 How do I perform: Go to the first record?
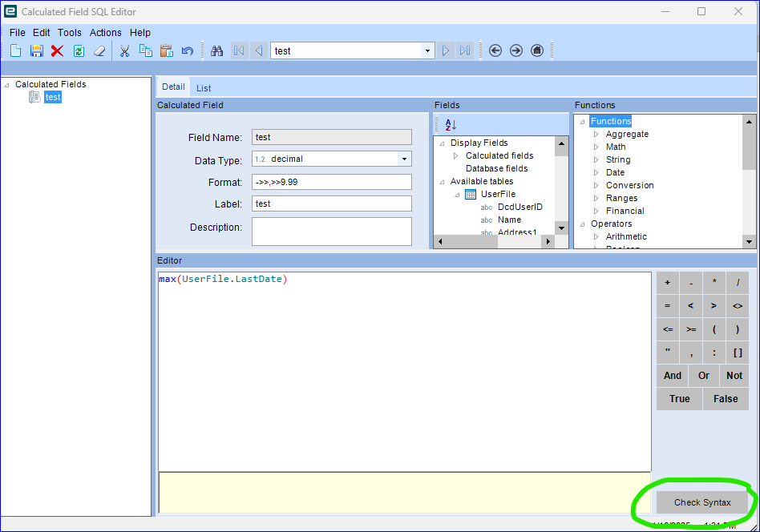238,50
